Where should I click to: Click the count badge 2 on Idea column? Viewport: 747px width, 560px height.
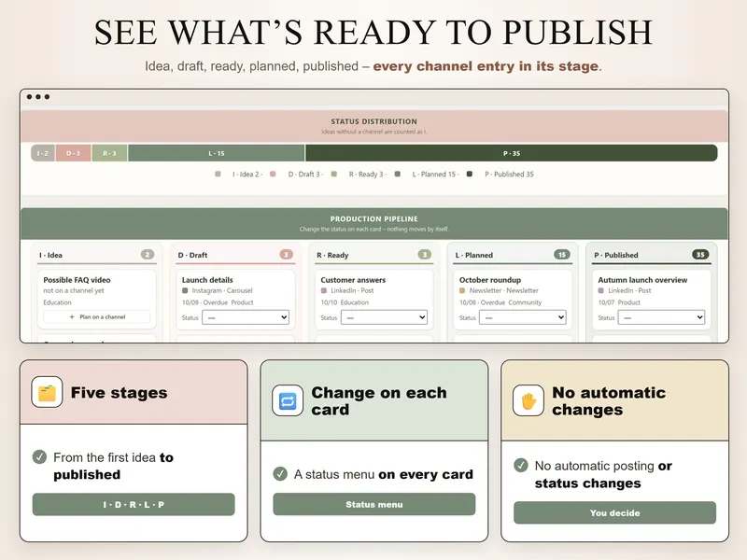point(148,255)
